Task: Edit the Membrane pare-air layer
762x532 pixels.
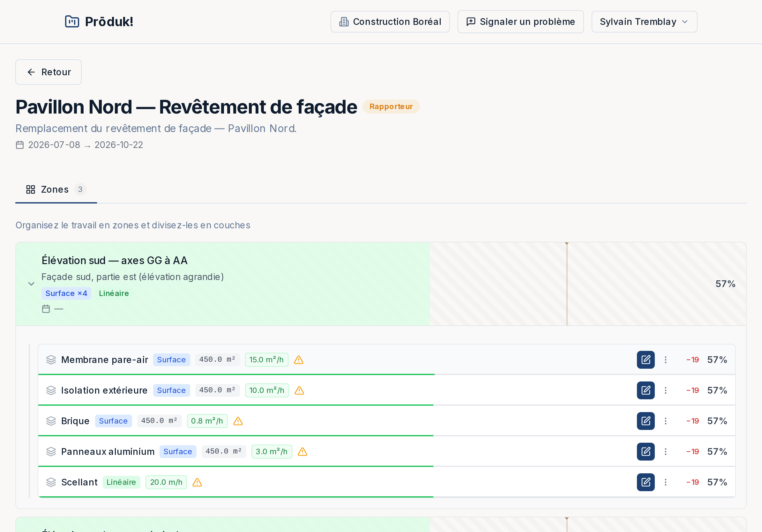Action: pos(646,359)
